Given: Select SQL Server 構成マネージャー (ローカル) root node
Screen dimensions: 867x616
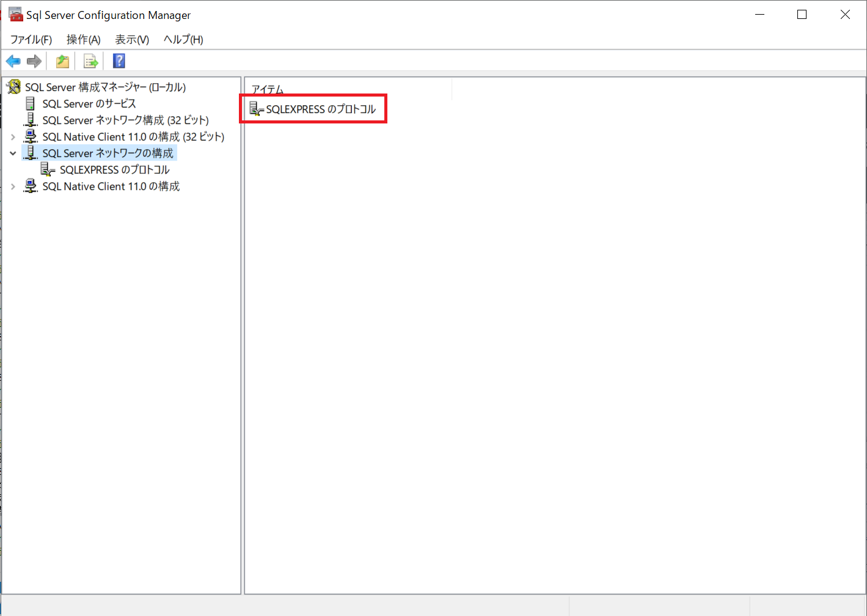Looking at the screenshot, I should pos(105,87).
